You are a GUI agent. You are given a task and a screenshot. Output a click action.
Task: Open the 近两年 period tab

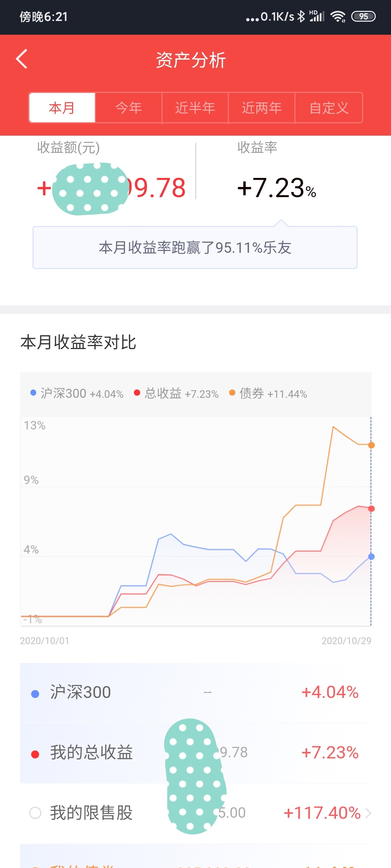point(262,108)
